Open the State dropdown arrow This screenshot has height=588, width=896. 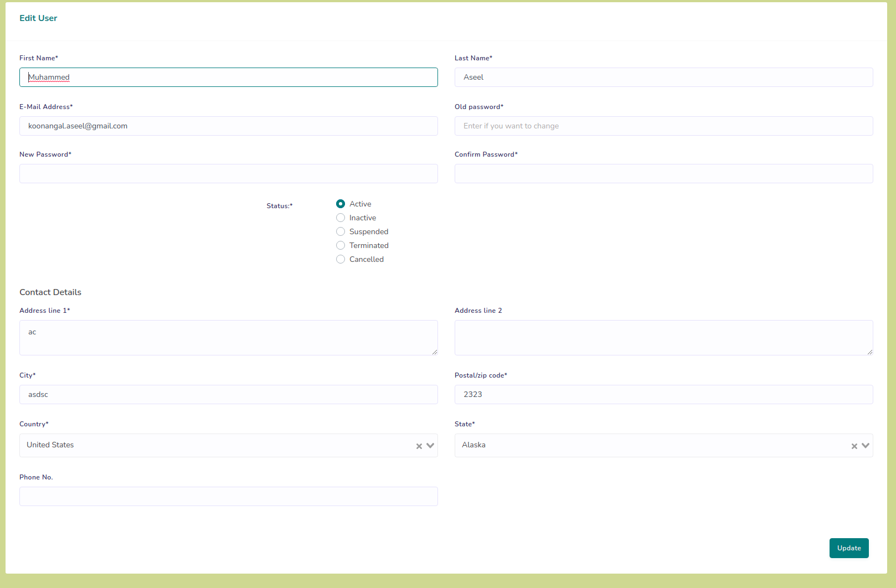(866, 446)
